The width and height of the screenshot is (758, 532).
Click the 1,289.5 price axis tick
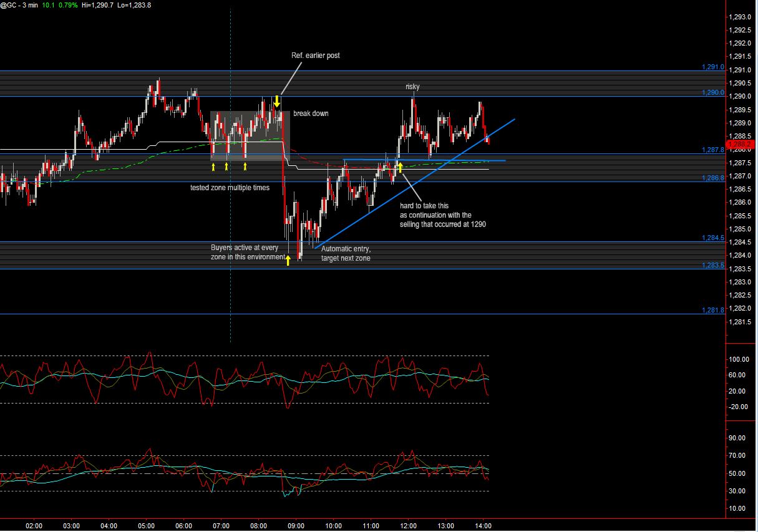(740, 110)
